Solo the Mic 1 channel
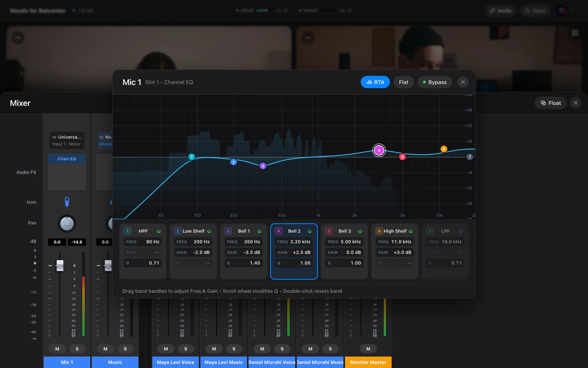Screen dimensions: 588x368 point(77,348)
